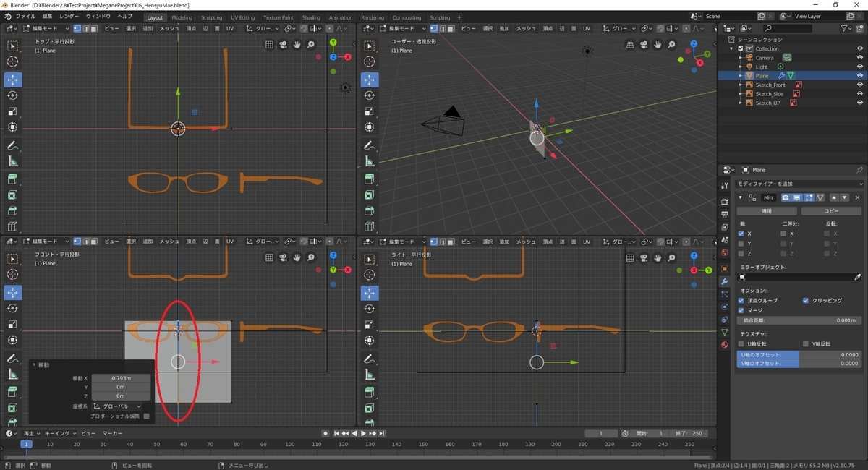Image resolution: width=868 pixels, height=470 pixels.
Task: Open the ファイル menu
Action: (x=25, y=16)
